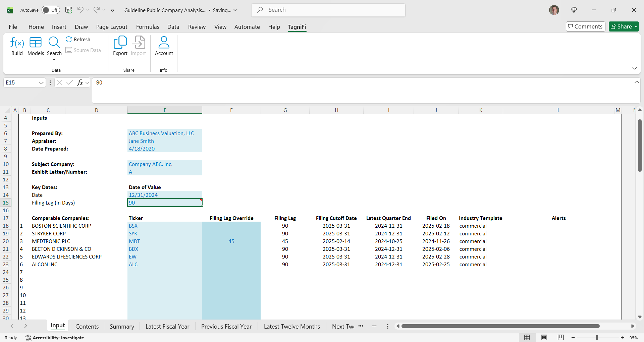
Task: Open the Name Box dropdown arrow
Action: [41, 83]
